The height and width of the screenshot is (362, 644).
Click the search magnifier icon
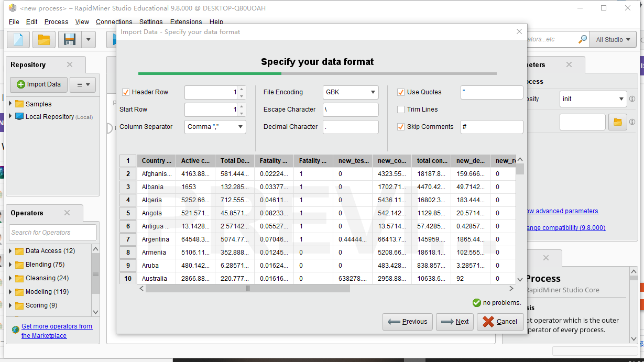(x=582, y=40)
